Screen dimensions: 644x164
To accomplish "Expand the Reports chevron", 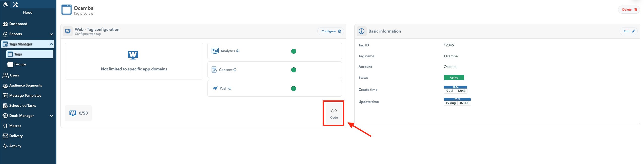I will click(x=51, y=34).
